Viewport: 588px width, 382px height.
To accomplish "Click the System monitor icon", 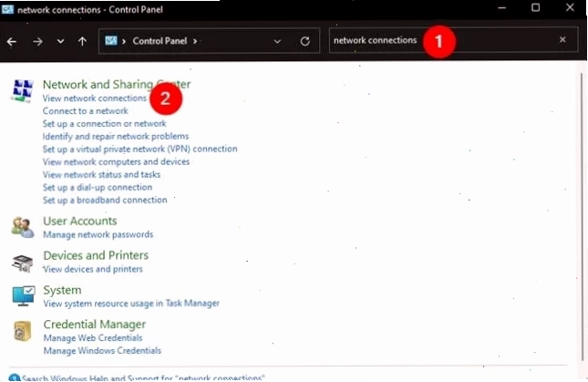I will [24, 295].
